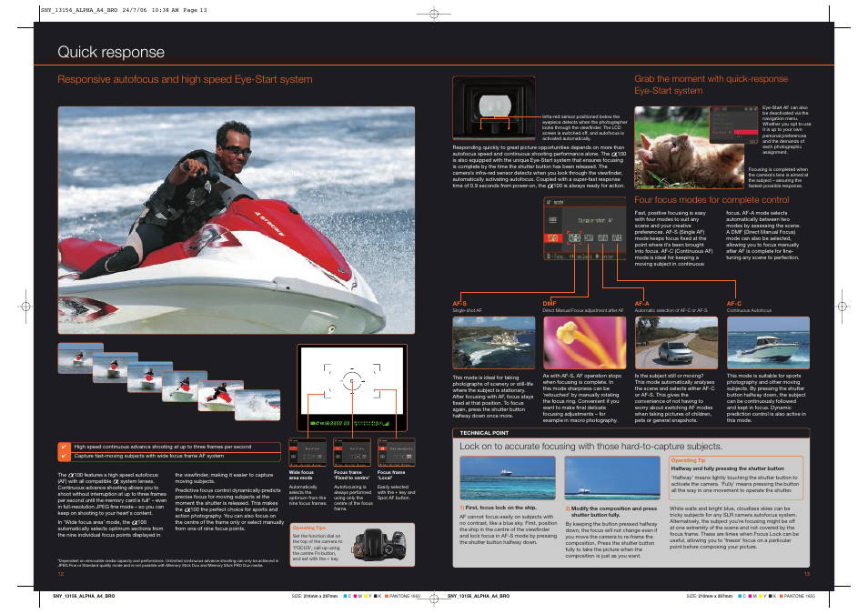Screen dimensions: 868x614
Task: Click the viewfinder focus frame diagram
Action: [352, 388]
